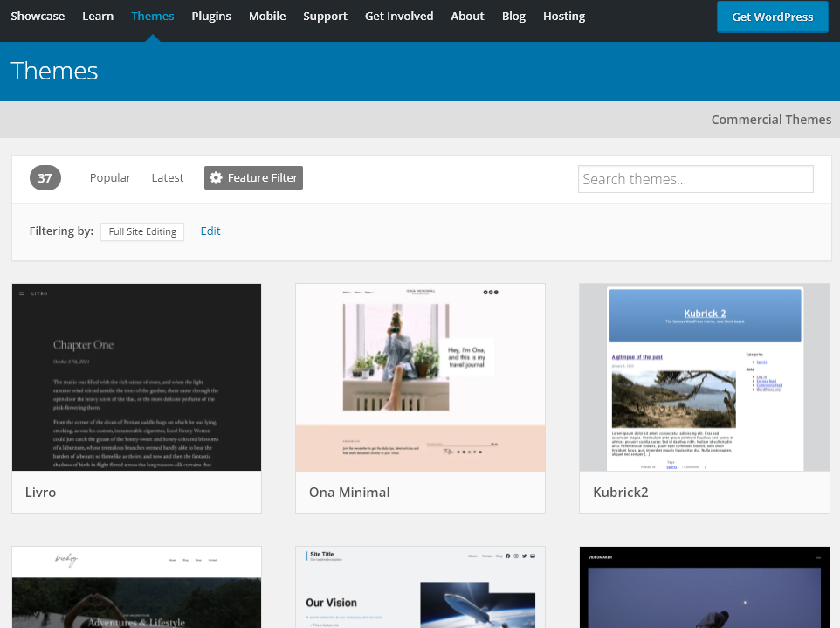This screenshot has width=840, height=628.
Task: Click the Kubrick2 theme name
Action: click(x=621, y=492)
